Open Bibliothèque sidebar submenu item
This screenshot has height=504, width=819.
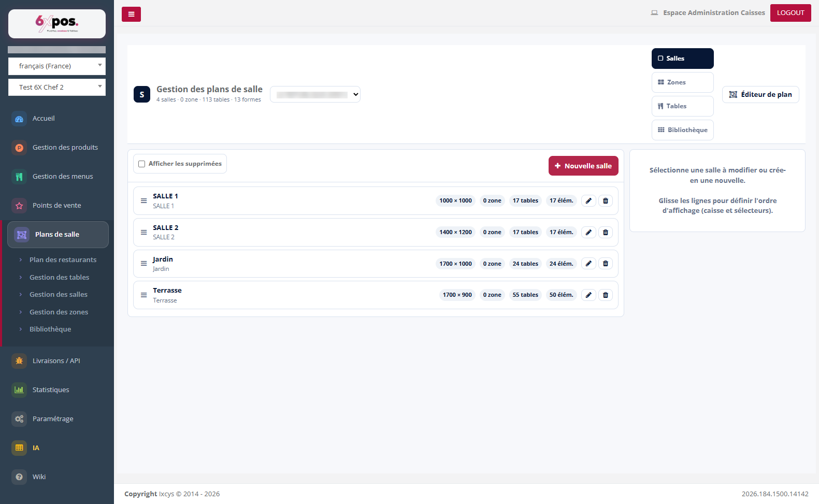coord(50,329)
